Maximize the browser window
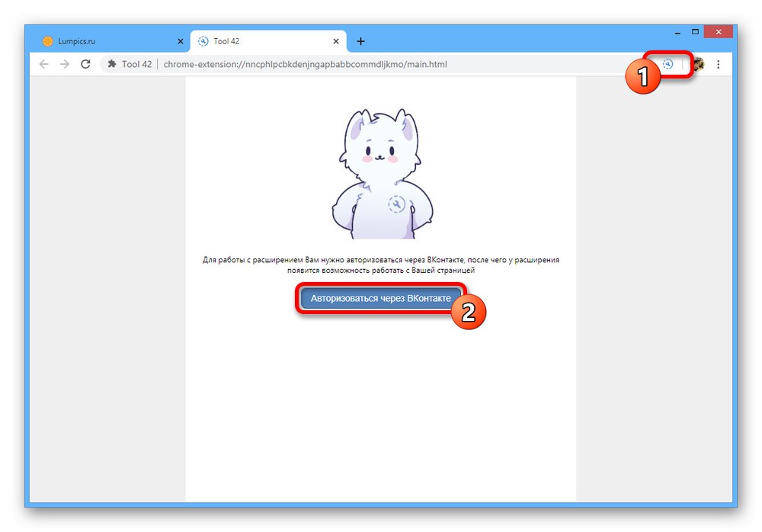Image resolution: width=762 pixels, height=532 pixels. [x=696, y=32]
